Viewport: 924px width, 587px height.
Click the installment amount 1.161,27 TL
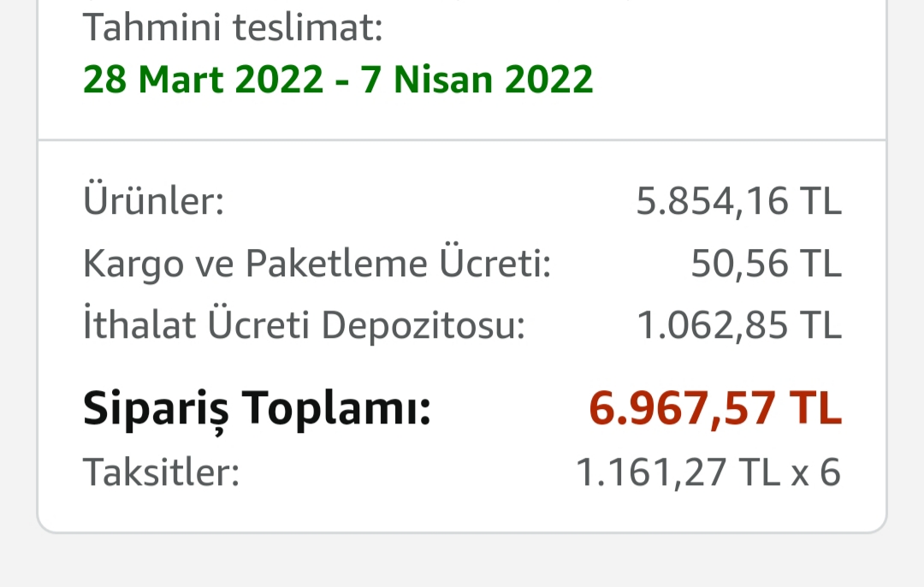point(678,472)
